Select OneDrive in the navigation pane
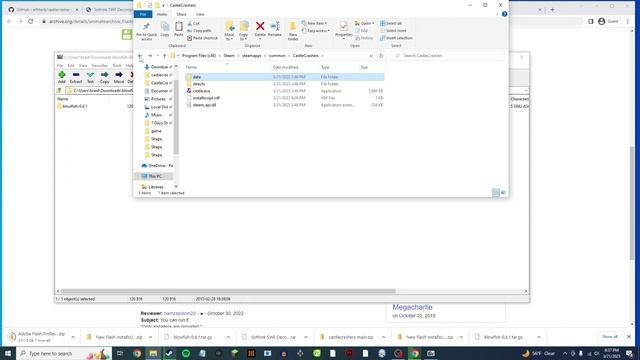Viewport: 640px width, 360px height. coord(157,166)
